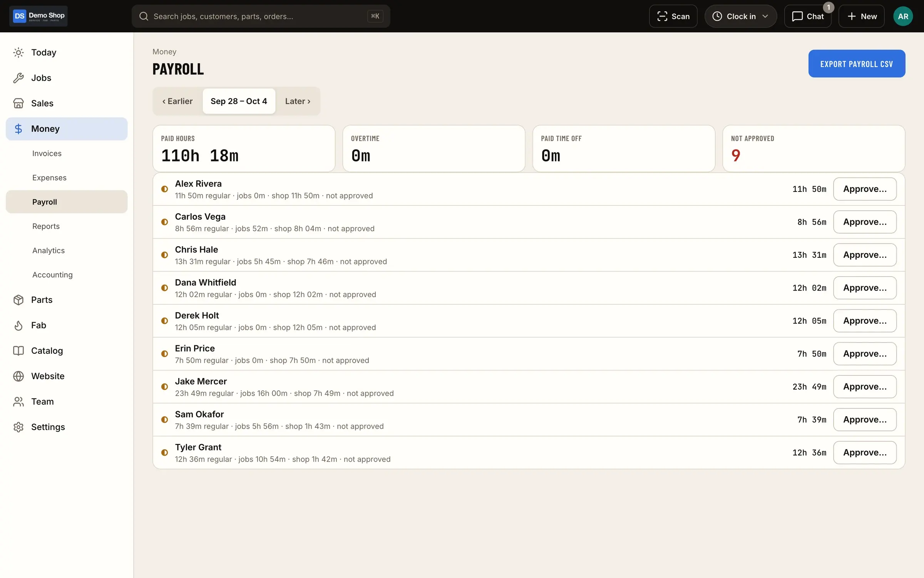Approve Tyler Grant's hours
This screenshot has height=578, width=924.
coord(865,453)
